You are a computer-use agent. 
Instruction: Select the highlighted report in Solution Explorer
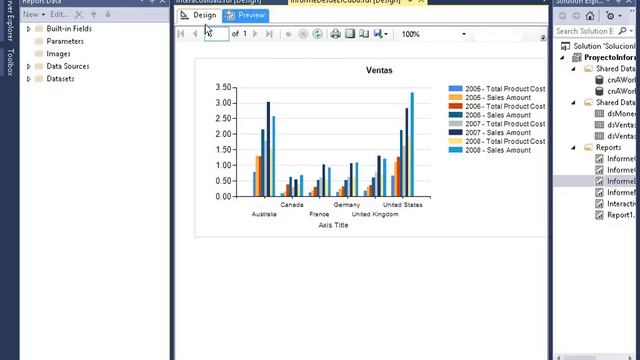[595, 181]
